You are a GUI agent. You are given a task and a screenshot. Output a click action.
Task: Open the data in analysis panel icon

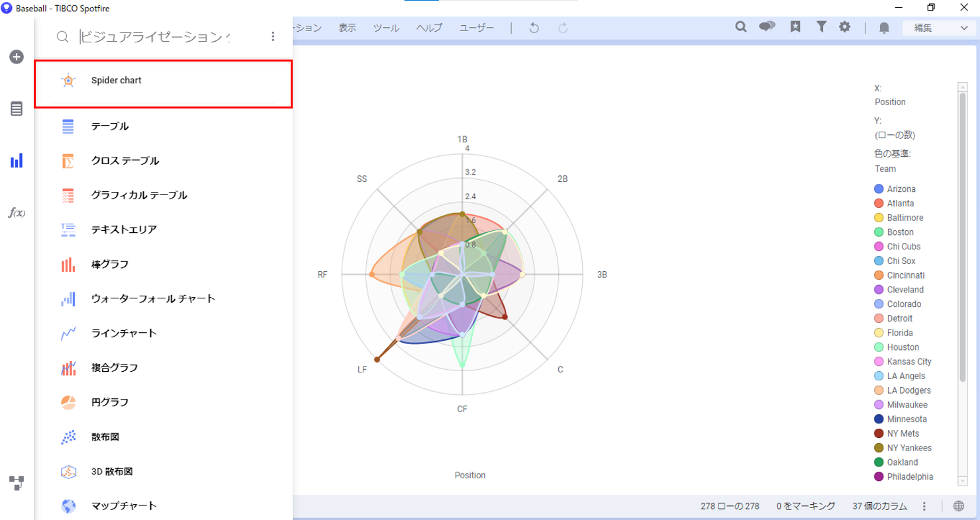17,109
